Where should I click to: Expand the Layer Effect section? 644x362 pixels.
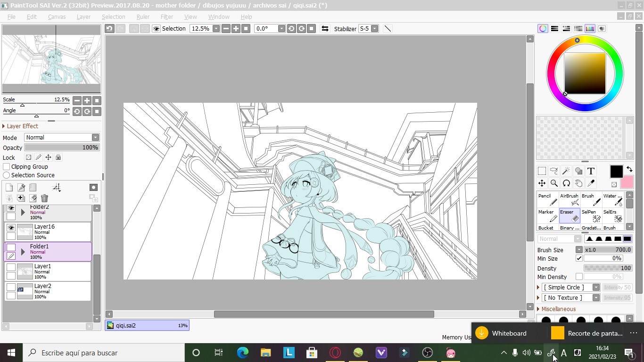[x=4, y=126]
